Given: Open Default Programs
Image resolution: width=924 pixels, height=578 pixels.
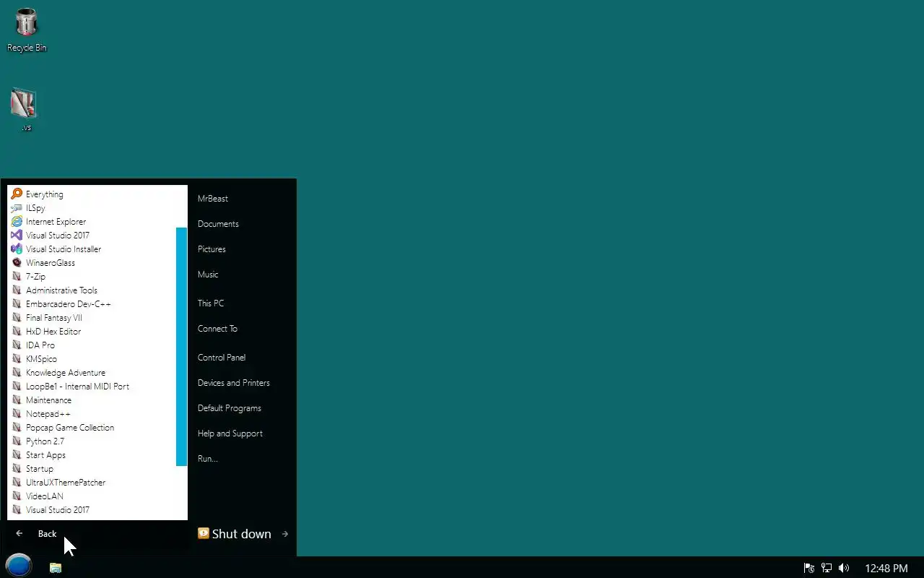Looking at the screenshot, I should click(x=230, y=407).
